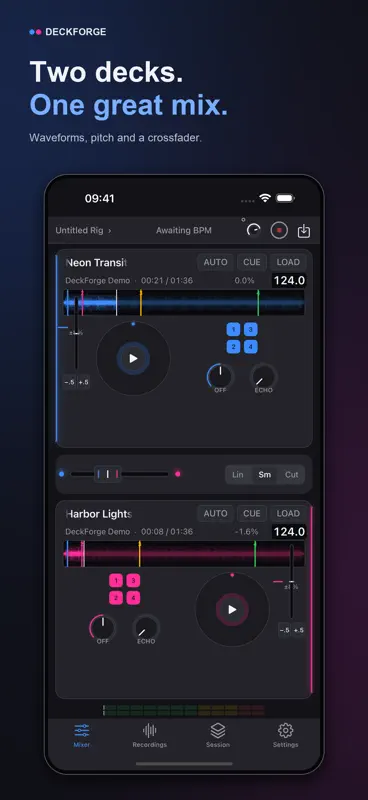This screenshot has height=800, width=368.
Task: Select the Lin crossfader curve
Action: [238, 474]
